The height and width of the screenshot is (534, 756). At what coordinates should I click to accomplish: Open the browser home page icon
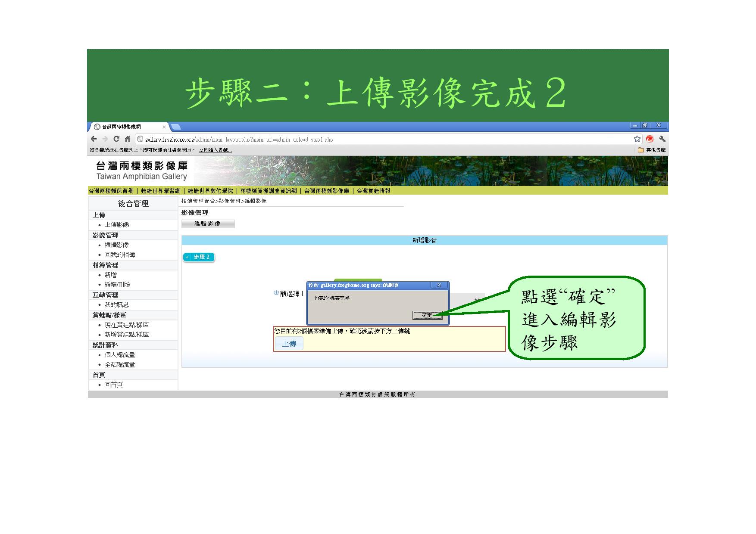pyautogui.click(x=128, y=139)
